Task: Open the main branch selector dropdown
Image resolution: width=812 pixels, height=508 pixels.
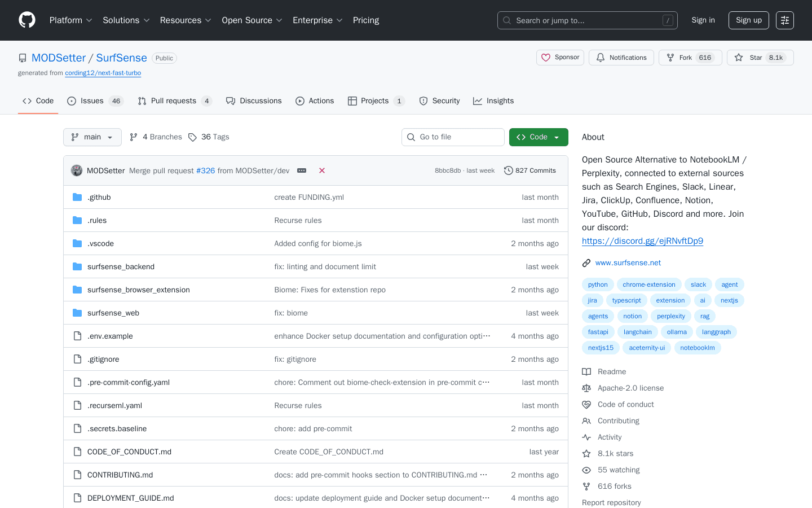Action: [92, 137]
